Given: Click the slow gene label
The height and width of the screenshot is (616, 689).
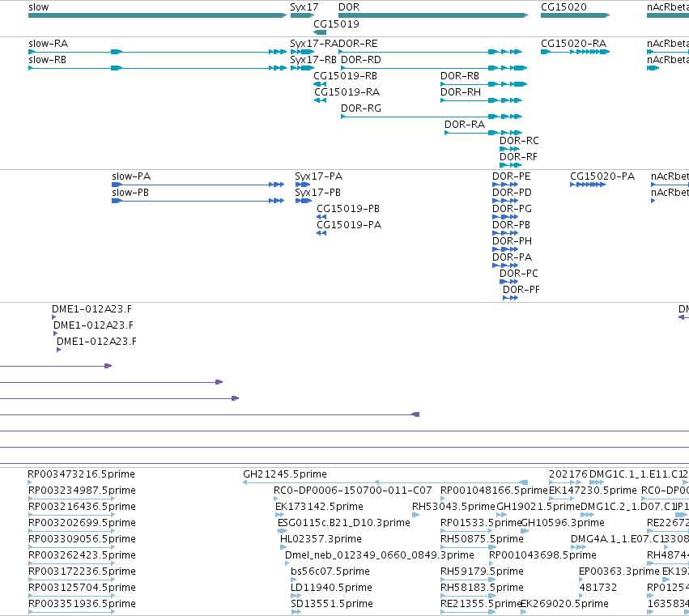Looking at the screenshot, I should click(39, 7).
